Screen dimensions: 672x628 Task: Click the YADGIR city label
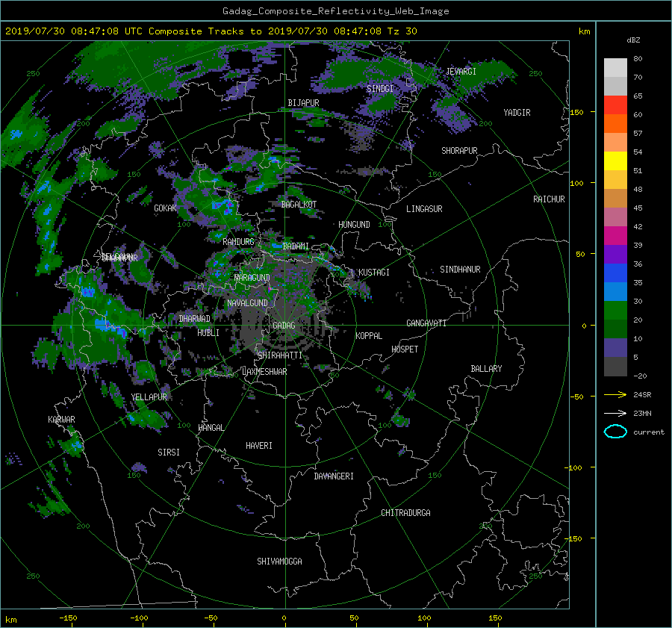click(517, 113)
